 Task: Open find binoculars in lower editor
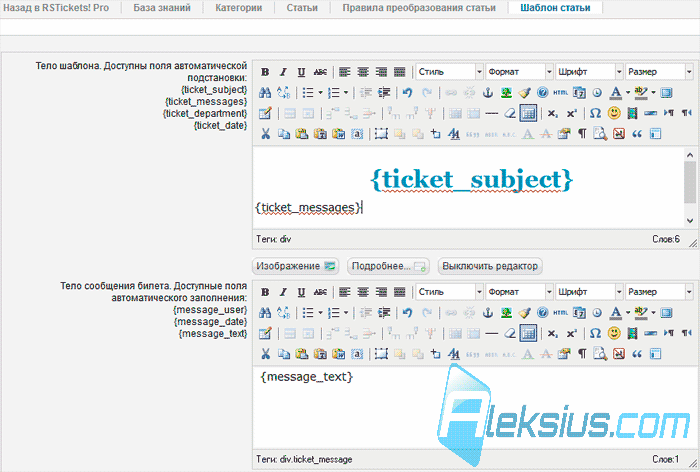click(265, 313)
